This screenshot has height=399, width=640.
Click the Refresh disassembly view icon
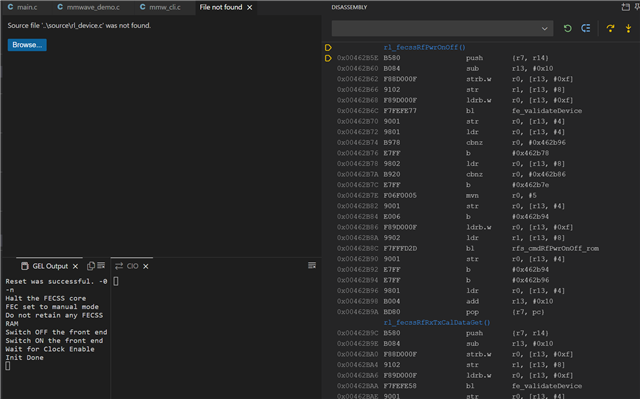[x=567, y=28]
